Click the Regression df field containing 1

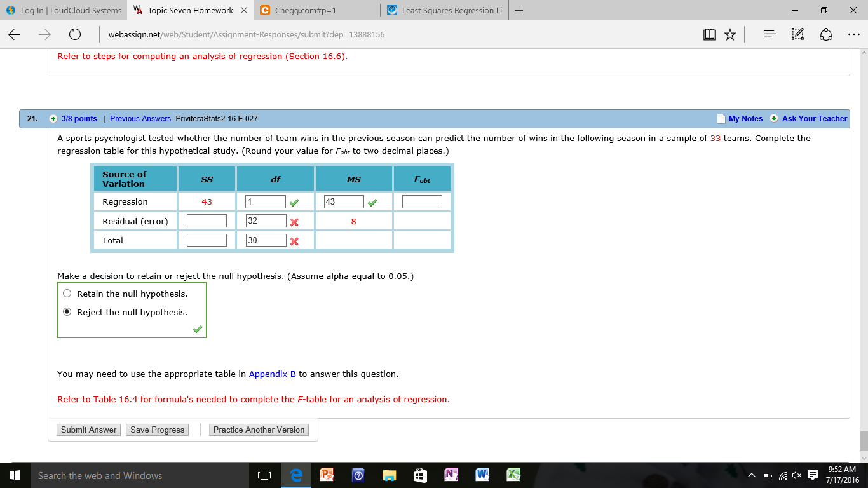(x=266, y=201)
